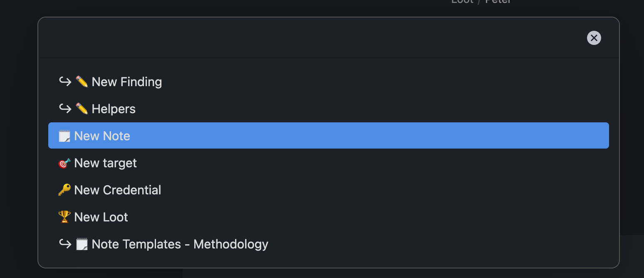Open the Note Templates - Methodology label
The image size is (644, 278).
180,244
